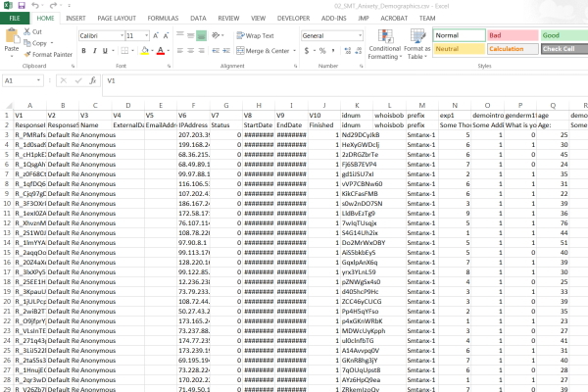Toggle Italic formatting
Image resolution: width=588 pixels, height=392 pixels.
pyautogui.click(x=93, y=50)
